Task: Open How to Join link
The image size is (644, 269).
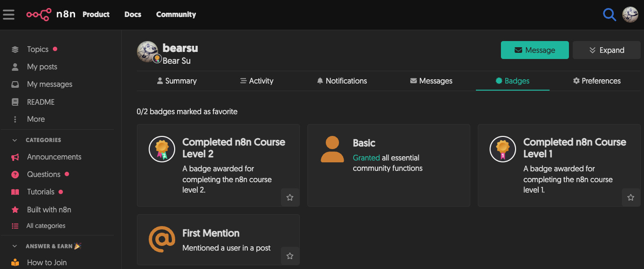Action: pyautogui.click(x=47, y=262)
